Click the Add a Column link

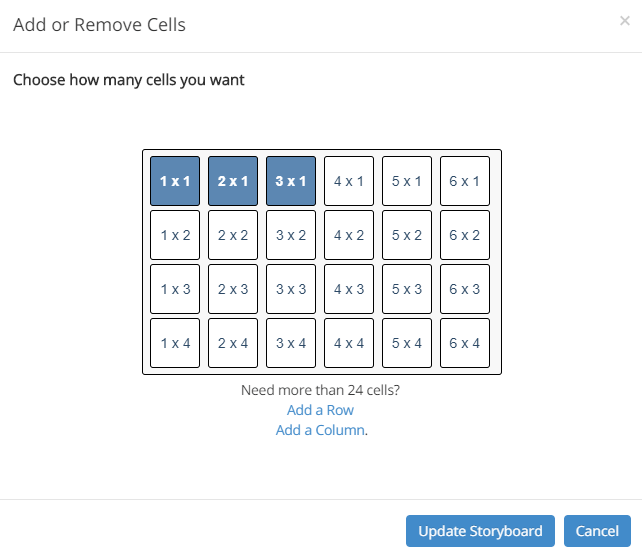[x=320, y=430]
